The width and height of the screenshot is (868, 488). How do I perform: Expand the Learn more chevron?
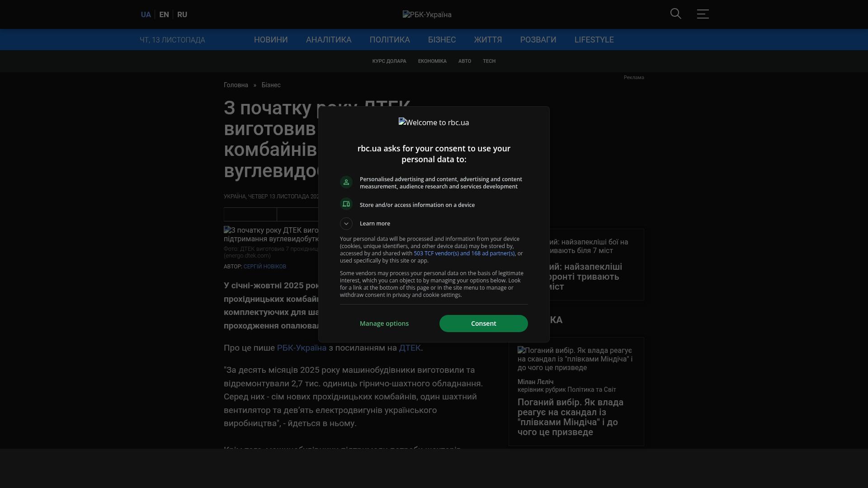(346, 224)
